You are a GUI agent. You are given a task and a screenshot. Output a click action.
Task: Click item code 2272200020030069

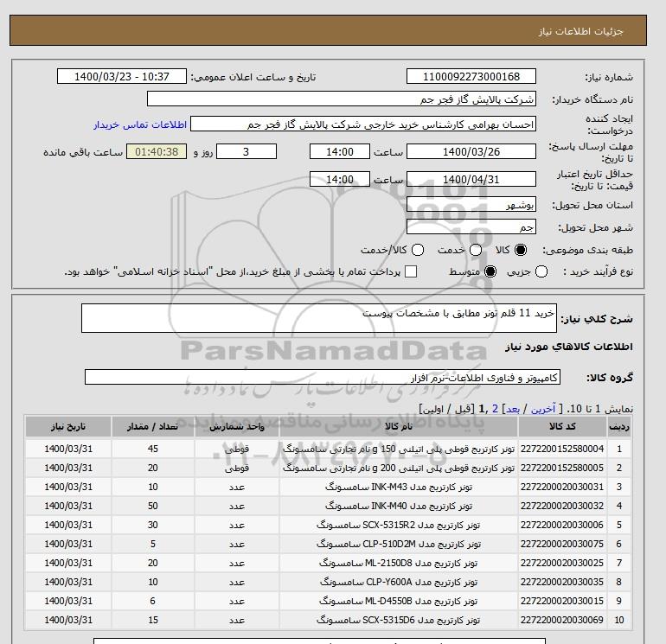[562, 620]
